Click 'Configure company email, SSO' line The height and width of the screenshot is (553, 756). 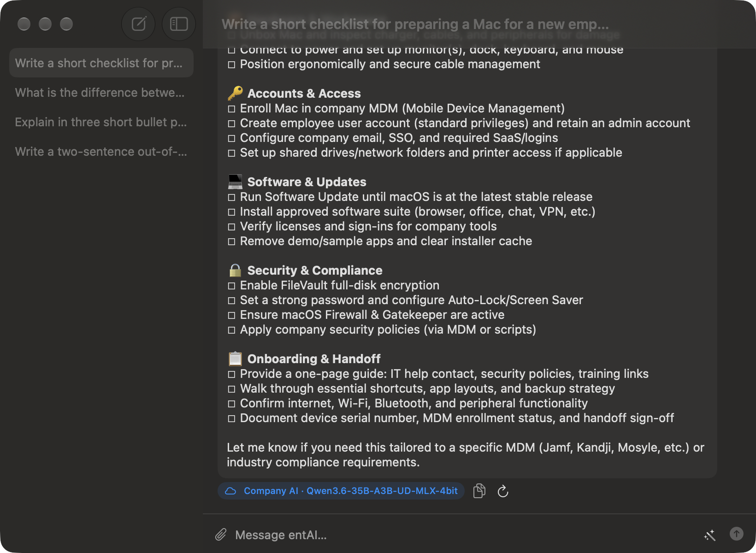pos(393,138)
